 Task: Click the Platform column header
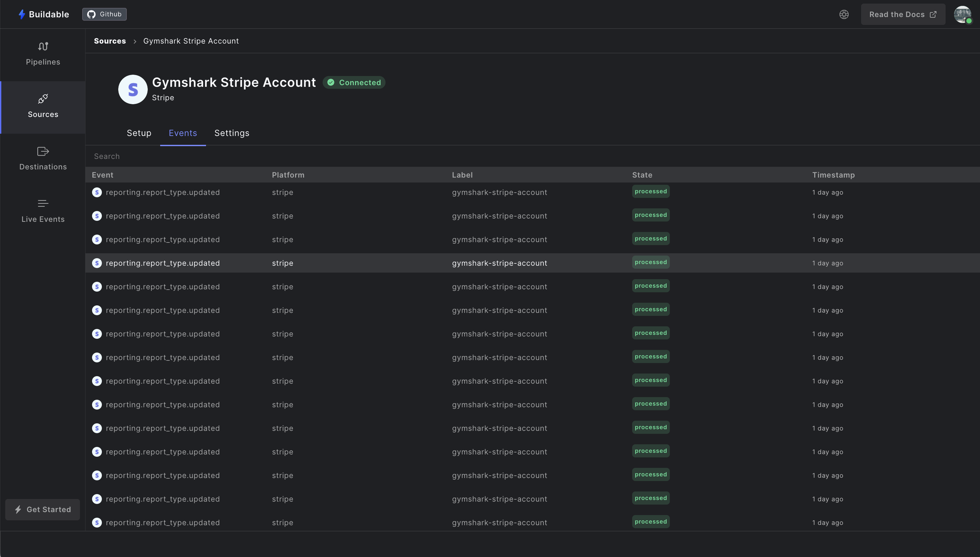click(288, 175)
